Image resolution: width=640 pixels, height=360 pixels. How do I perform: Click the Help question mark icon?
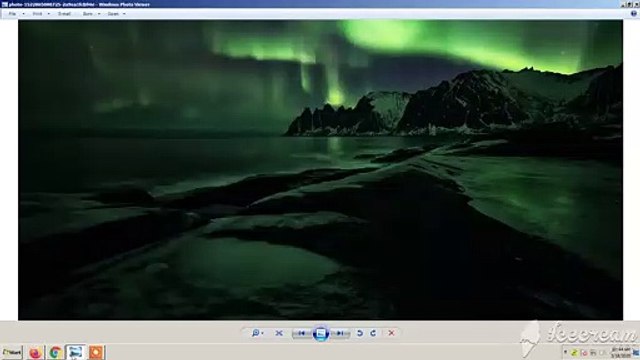(x=633, y=13)
